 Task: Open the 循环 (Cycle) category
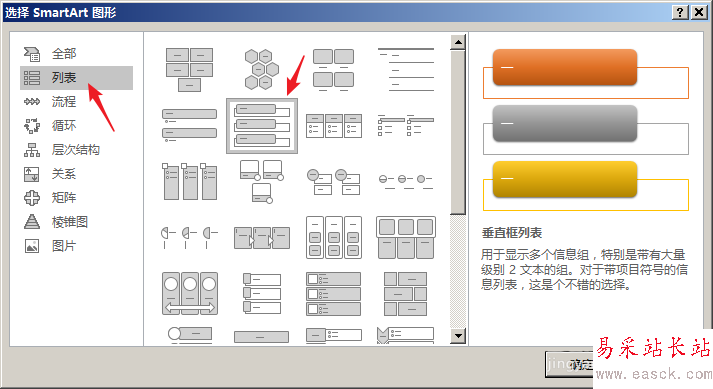(76, 126)
